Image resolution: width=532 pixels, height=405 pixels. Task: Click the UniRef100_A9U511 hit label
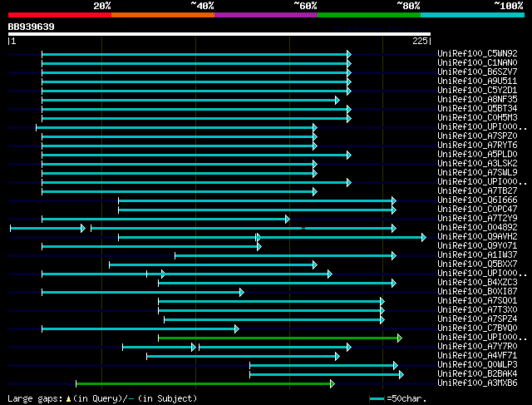pyautogui.click(x=477, y=81)
